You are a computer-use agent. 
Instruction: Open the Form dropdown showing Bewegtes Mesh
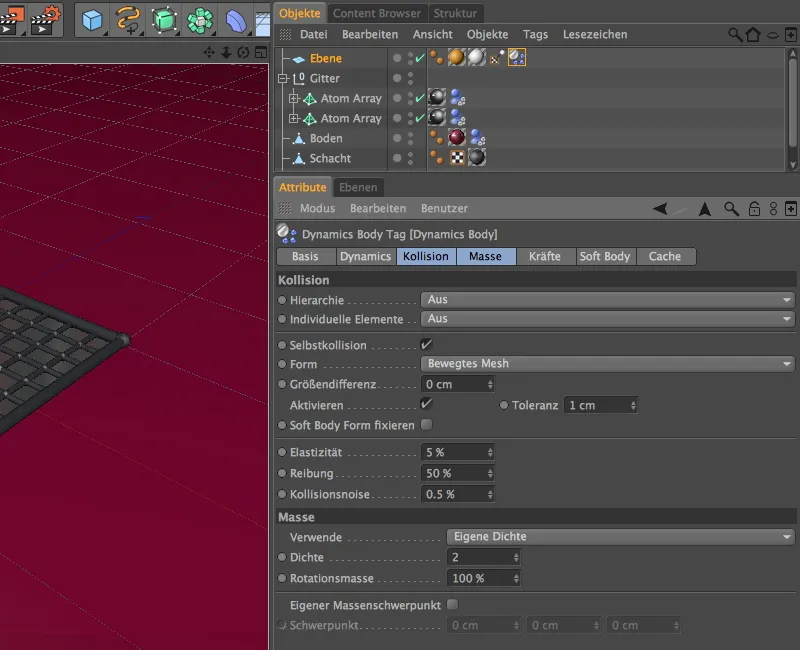pos(607,364)
